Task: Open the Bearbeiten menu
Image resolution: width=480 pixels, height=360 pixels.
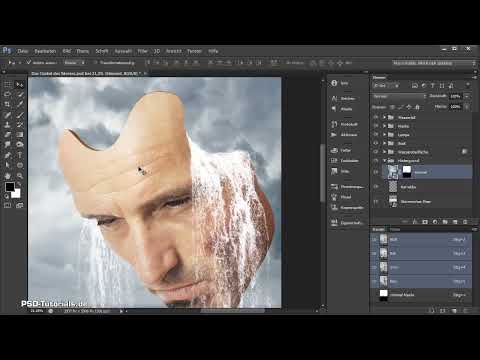Action: coord(45,51)
